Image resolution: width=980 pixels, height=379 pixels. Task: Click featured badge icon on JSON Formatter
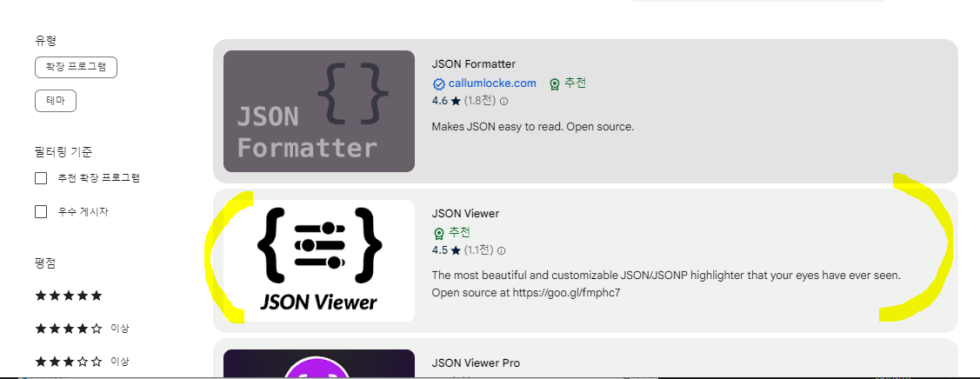tap(554, 84)
